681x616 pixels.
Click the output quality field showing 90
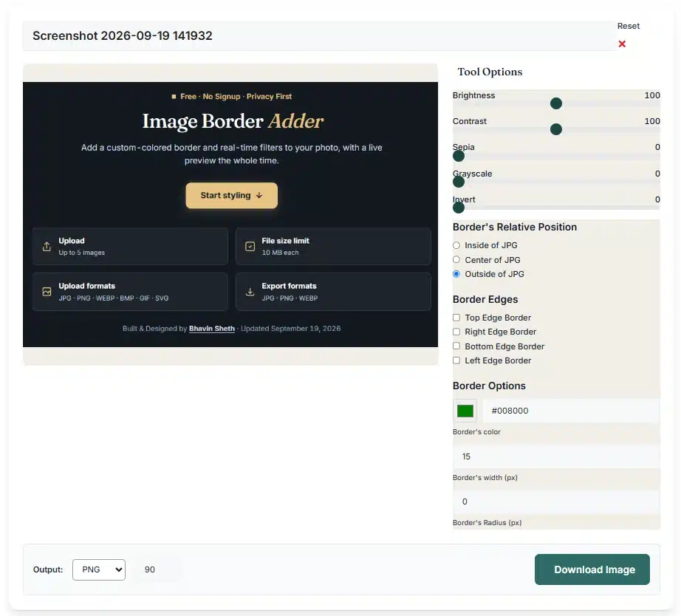pos(159,569)
